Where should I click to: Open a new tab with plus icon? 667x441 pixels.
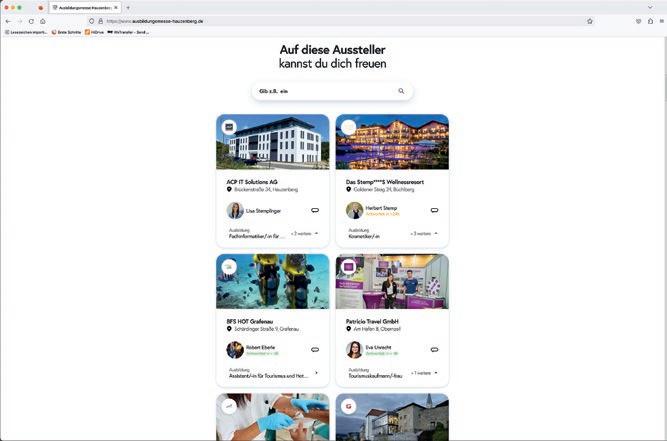click(128, 8)
